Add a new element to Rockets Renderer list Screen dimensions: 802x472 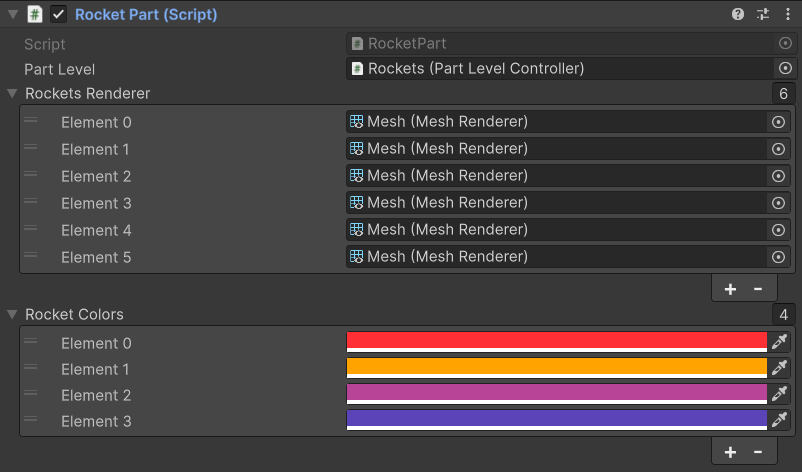[x=730, y=289]
